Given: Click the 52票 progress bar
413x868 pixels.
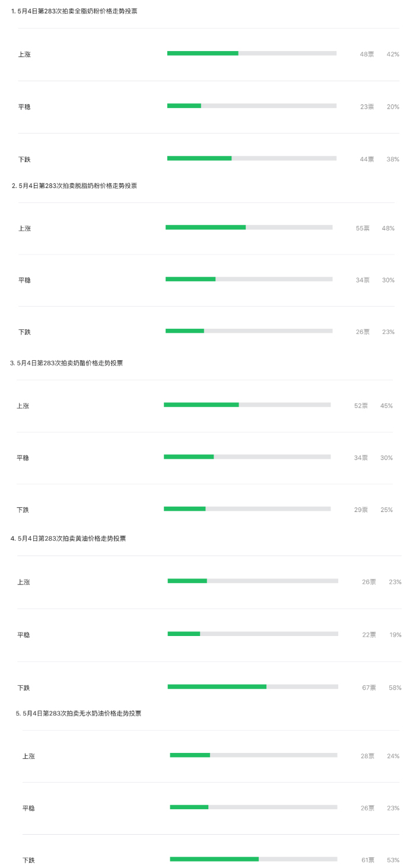Looking at the screenshot, I should pyautogui.click(x=247, y=405).
